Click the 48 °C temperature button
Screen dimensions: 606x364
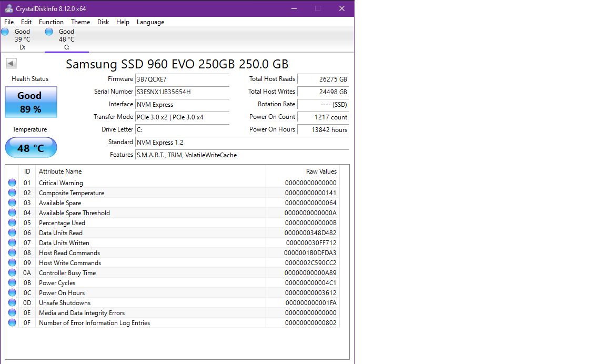point(31,148)
